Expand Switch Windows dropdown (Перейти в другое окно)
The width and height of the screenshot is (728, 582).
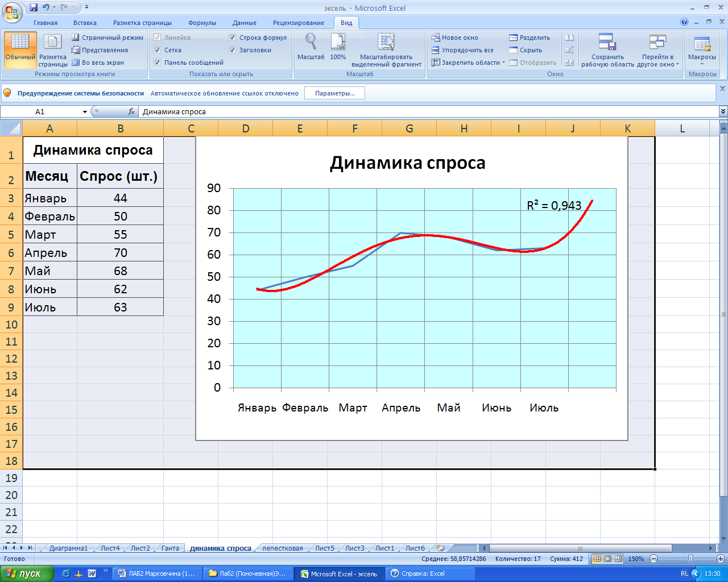click(677, 65)
